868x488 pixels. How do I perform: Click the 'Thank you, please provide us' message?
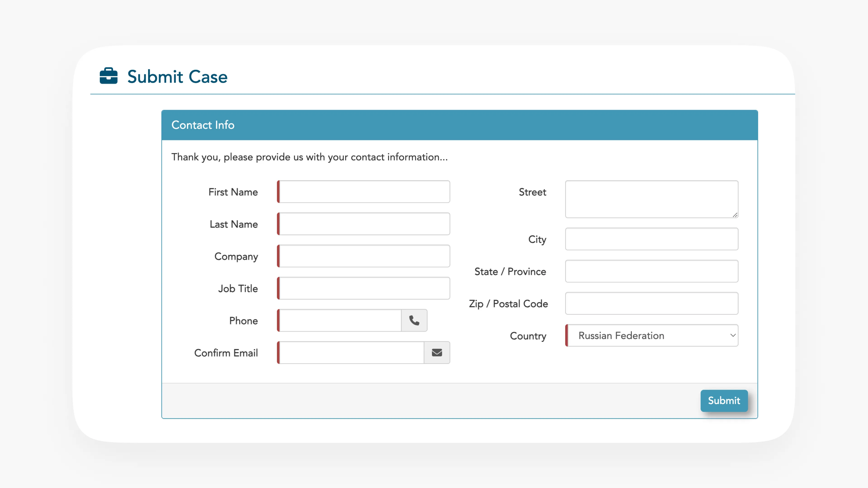click(x=310, y=157)
